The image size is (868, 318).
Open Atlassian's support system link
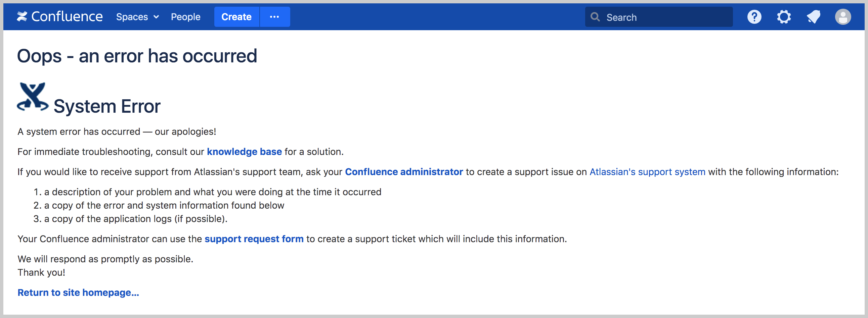(x=647, y=172)
